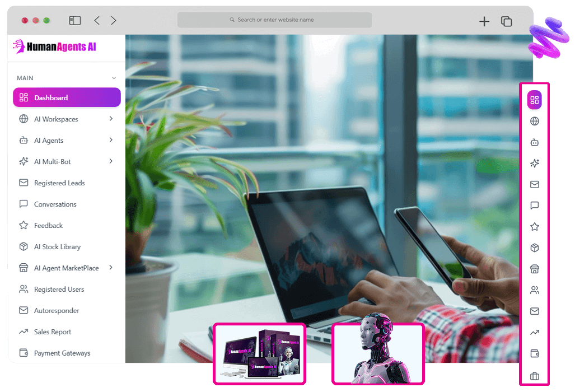
Task: Click the globe icon in the right icon strip
Action: click(534, 122)
